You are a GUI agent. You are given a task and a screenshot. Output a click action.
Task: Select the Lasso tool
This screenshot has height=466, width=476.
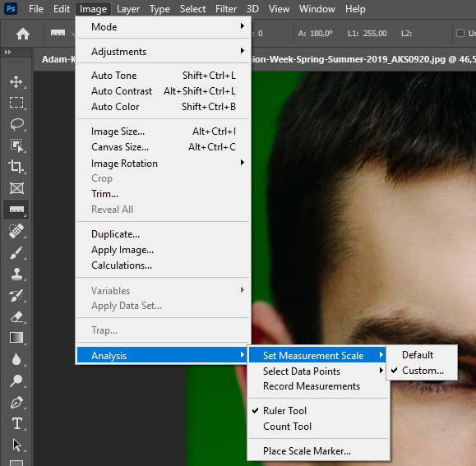click(x=16, y=124)
